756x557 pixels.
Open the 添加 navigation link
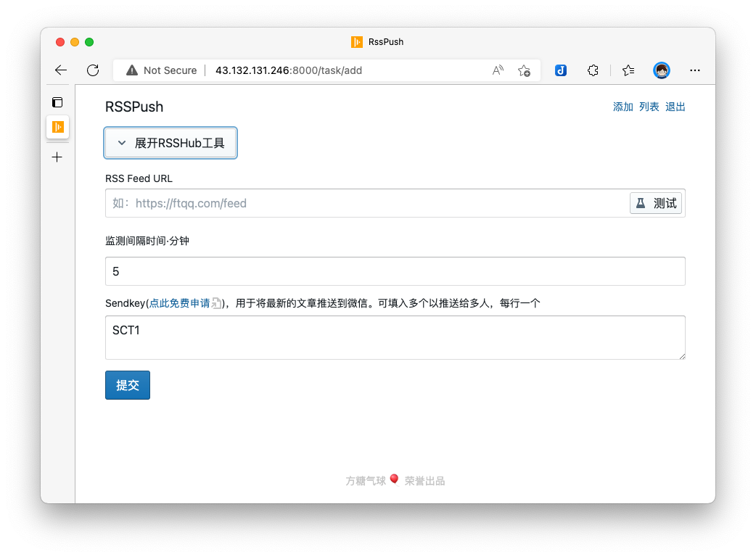(x=623, y=107)
